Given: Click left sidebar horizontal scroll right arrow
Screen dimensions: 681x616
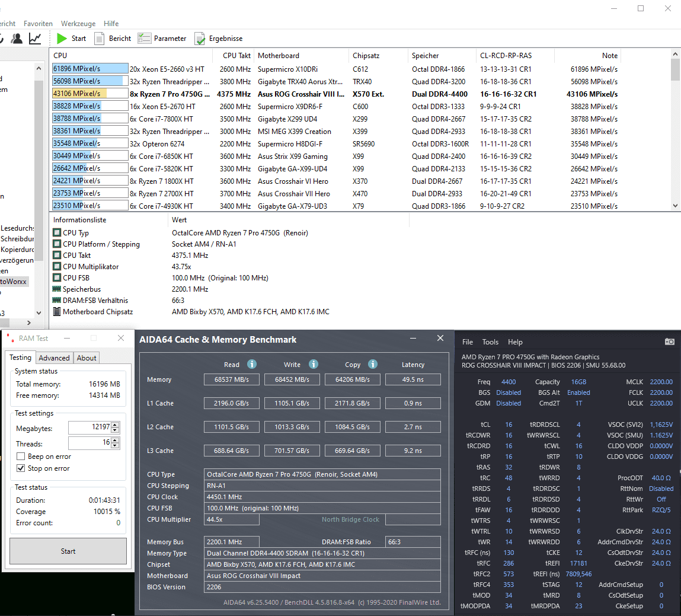Looking at the screenshot, I should coord(29,323).
